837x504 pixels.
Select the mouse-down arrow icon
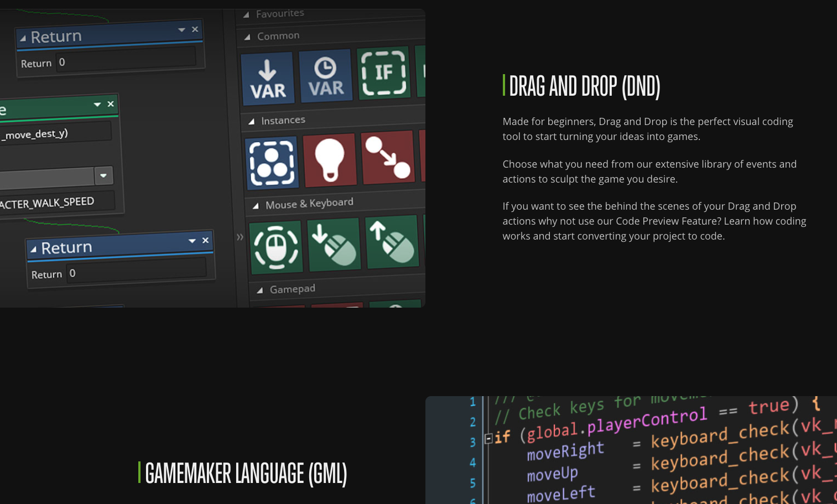pyautogui.click(x=334, y=244)
